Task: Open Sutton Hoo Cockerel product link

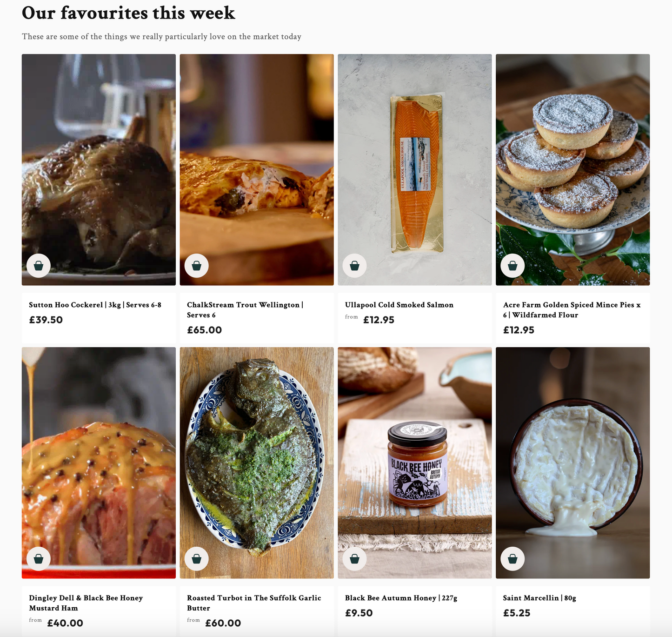Action: click(95, 305)
